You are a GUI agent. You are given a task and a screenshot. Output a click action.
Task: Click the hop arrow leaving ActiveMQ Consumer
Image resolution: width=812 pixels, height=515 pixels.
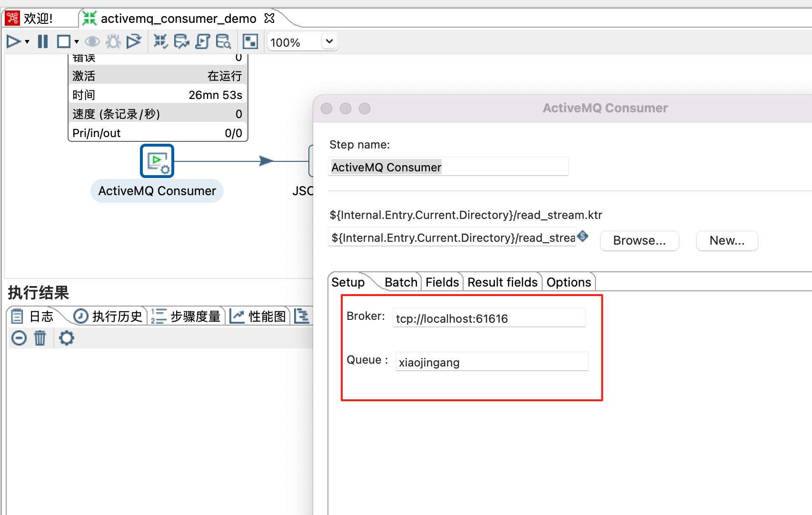pos(266,161)
